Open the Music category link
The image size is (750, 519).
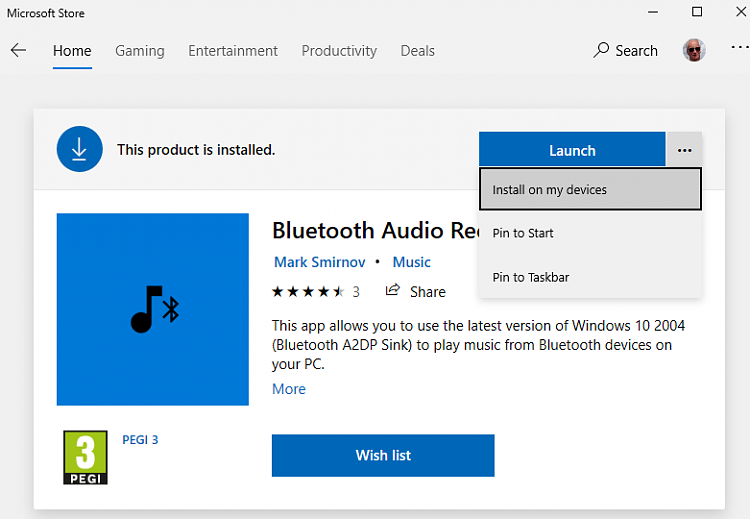click(411, 262)
